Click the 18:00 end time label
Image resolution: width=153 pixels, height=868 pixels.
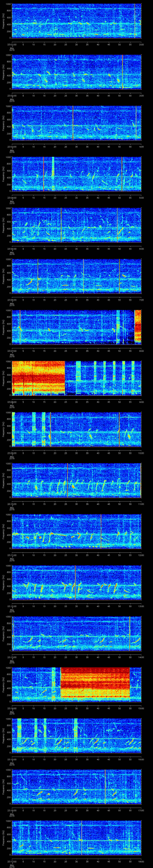pyautogui.click(x=141, y=861)
